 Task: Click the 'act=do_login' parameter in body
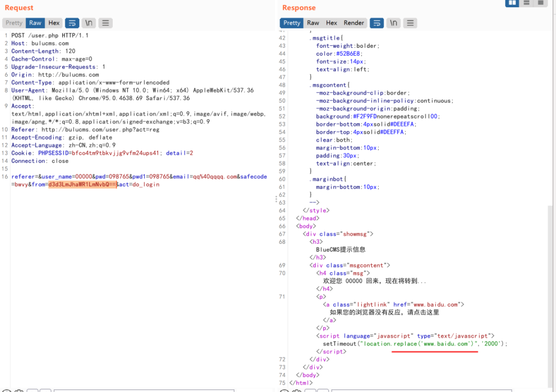[x=139, y=184]
